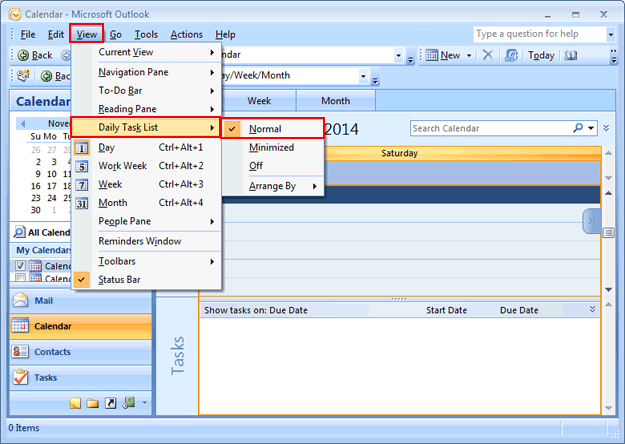625x444 pixels.
Task: Click the New appointment calendar icon
Action: pos(431,55)
